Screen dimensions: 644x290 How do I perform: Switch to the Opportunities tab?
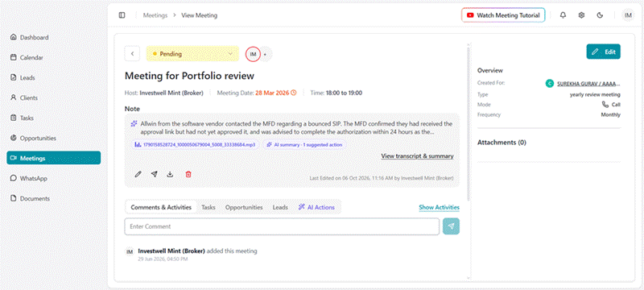point(244,208)
